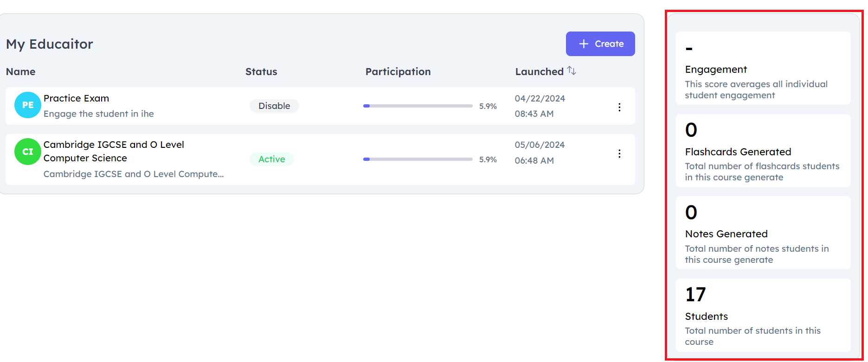Screen dimensions: 868x362
Task: Click the Active status badge
Action: click(x=272, y=159)
